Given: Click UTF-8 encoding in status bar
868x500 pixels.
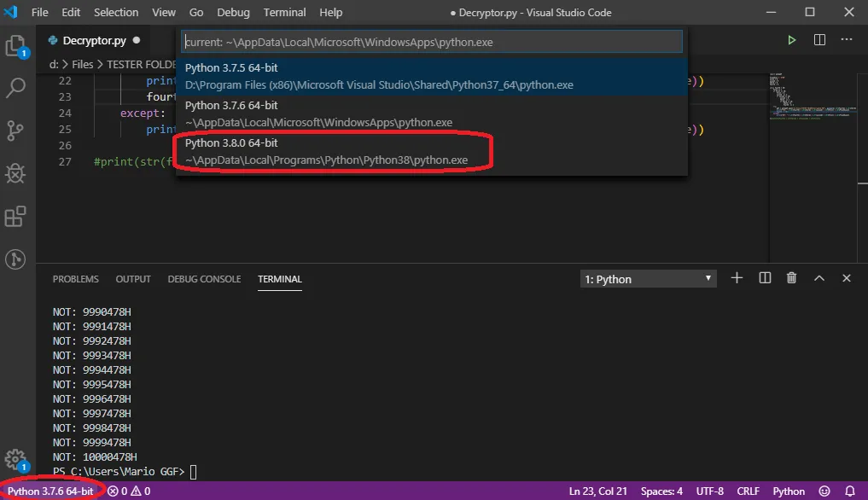Looking at the screenshot, I should point(710,491).
